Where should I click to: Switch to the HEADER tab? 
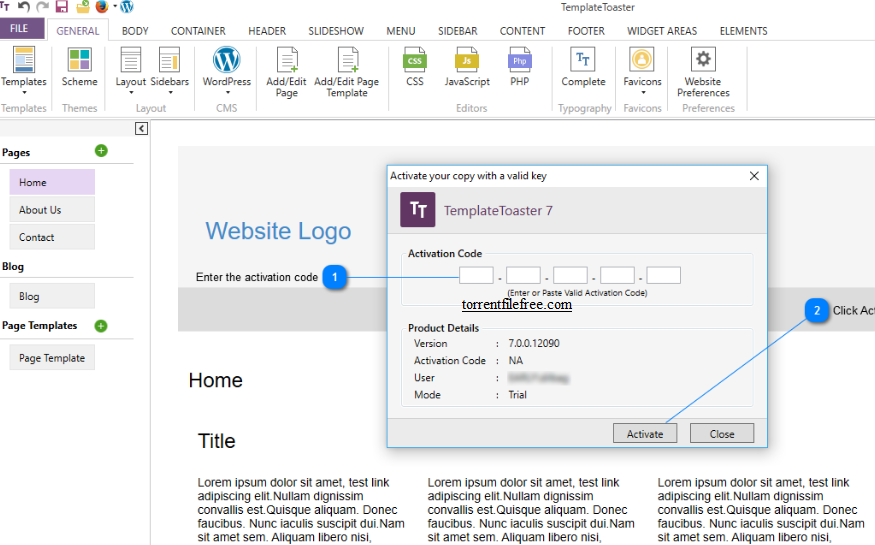tap(267, 31)
